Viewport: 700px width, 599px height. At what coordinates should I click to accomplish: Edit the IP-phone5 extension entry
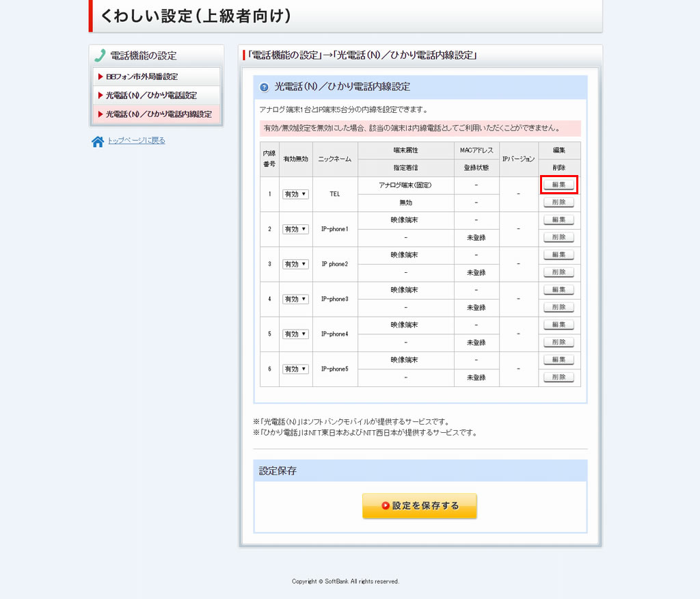click(x=558, y=359)
